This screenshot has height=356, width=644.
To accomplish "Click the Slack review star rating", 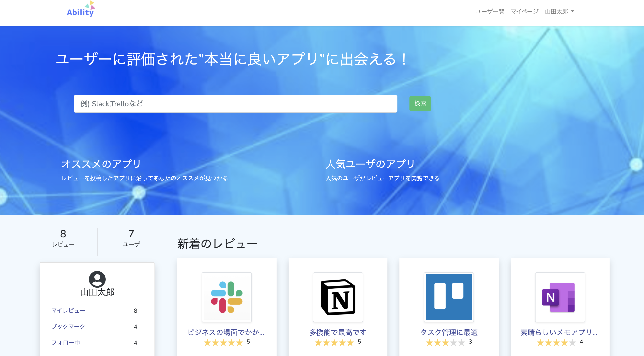I will (x=223, y=342).
